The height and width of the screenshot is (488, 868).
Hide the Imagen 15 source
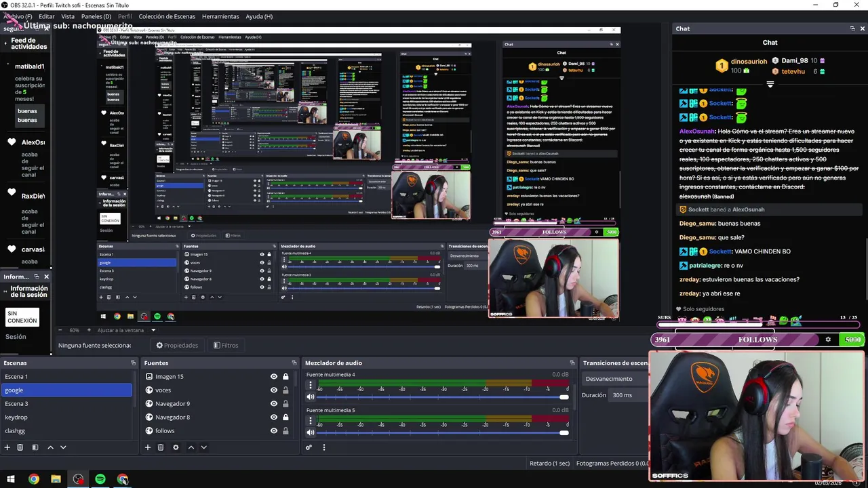[x=274, y=377]
